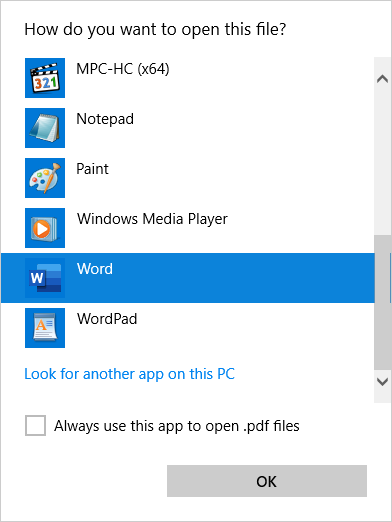The image size is (392, 522).
Task: Click the scrollbar down arrow
Action: (x=382, y=382)
